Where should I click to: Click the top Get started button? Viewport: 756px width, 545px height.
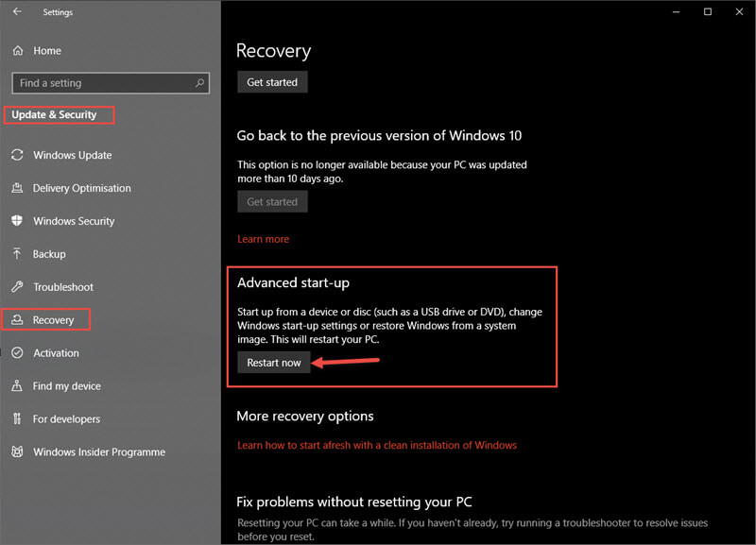point(272,82)
